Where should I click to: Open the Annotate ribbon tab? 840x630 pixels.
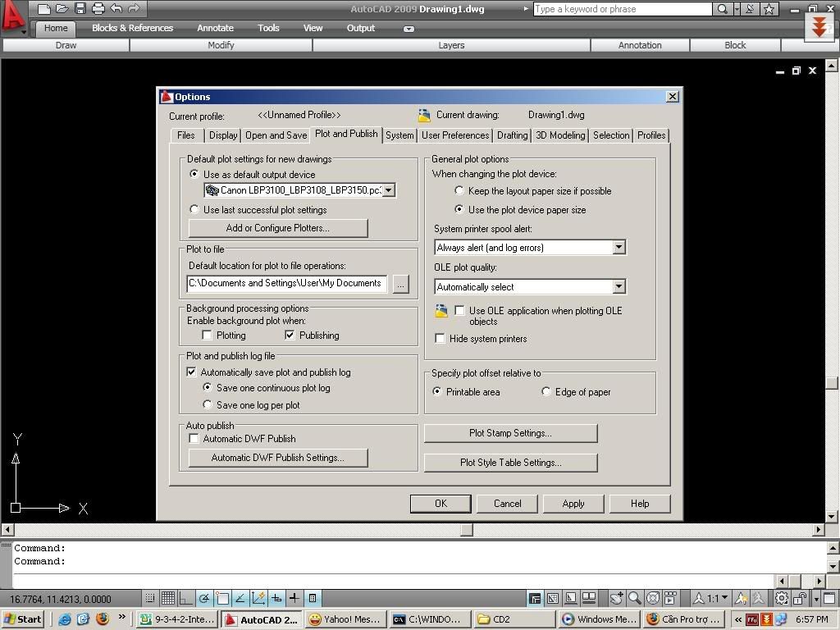point(216,28)
